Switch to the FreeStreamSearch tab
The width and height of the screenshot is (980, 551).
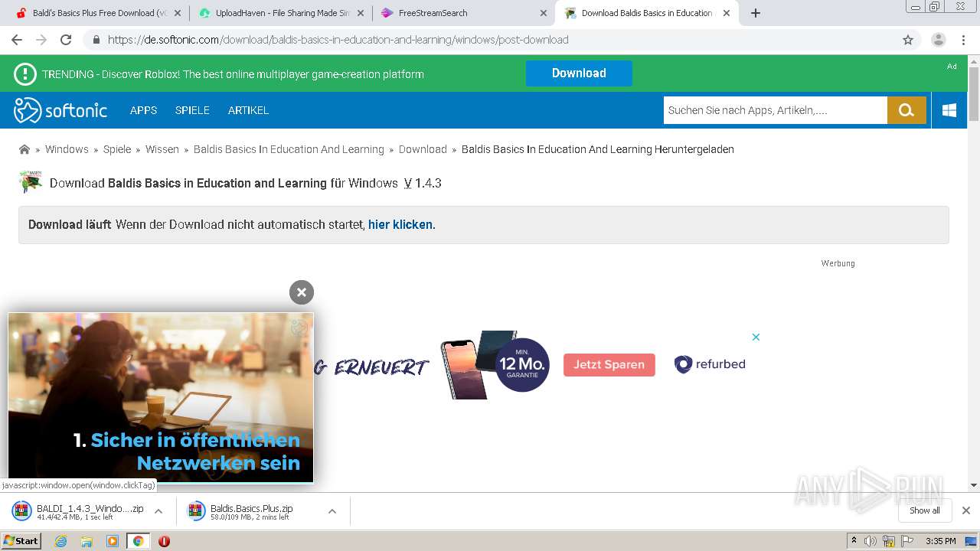465,13
